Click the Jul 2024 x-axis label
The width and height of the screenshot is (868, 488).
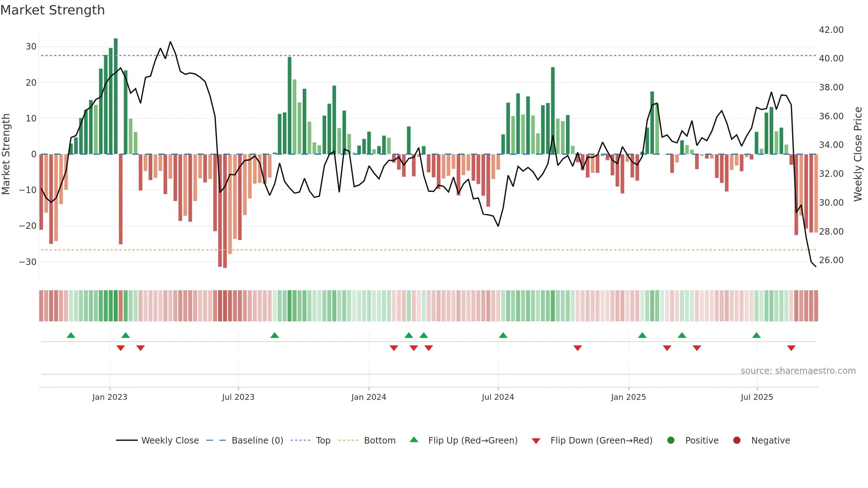(x=498, y=397)
